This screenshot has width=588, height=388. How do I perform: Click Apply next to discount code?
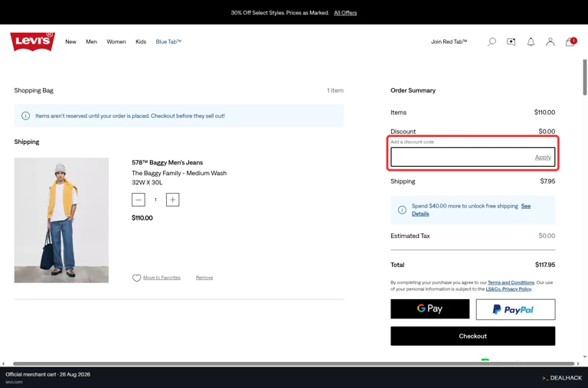(x=543, y=158)
